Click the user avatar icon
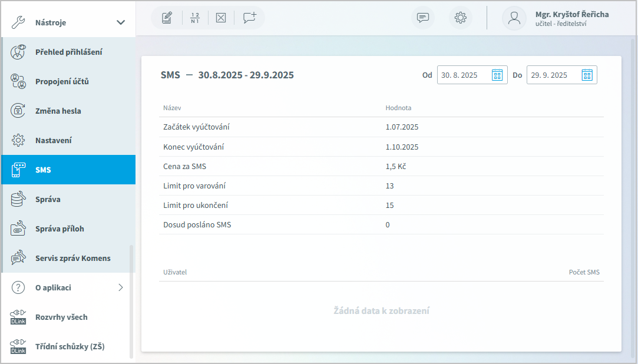This screenshot has height=364, width=638. [514, 18]
